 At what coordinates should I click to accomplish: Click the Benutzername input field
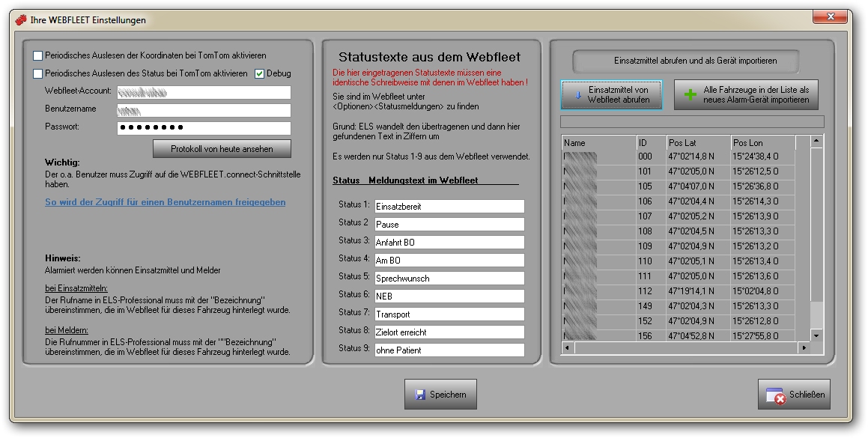point(204,110)
